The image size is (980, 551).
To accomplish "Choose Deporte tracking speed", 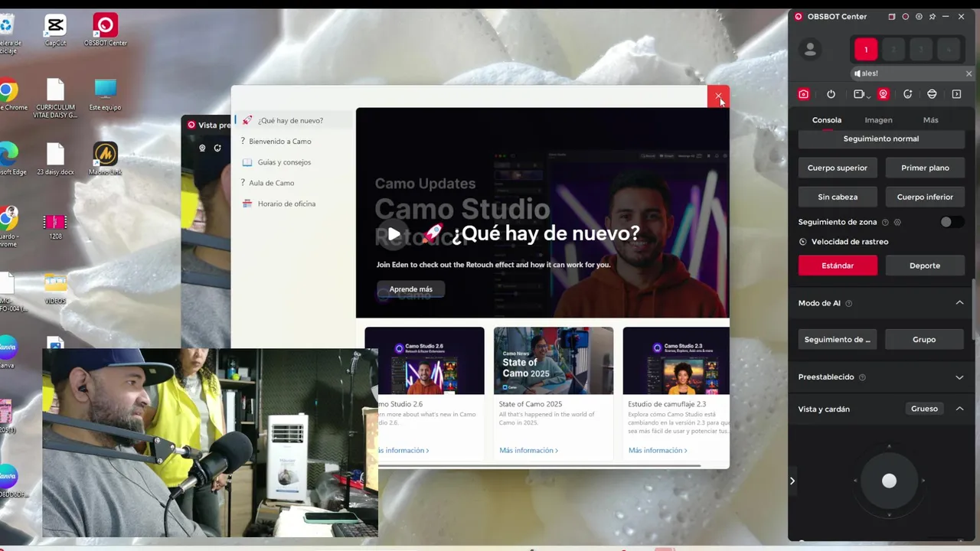I will [925, 266].
